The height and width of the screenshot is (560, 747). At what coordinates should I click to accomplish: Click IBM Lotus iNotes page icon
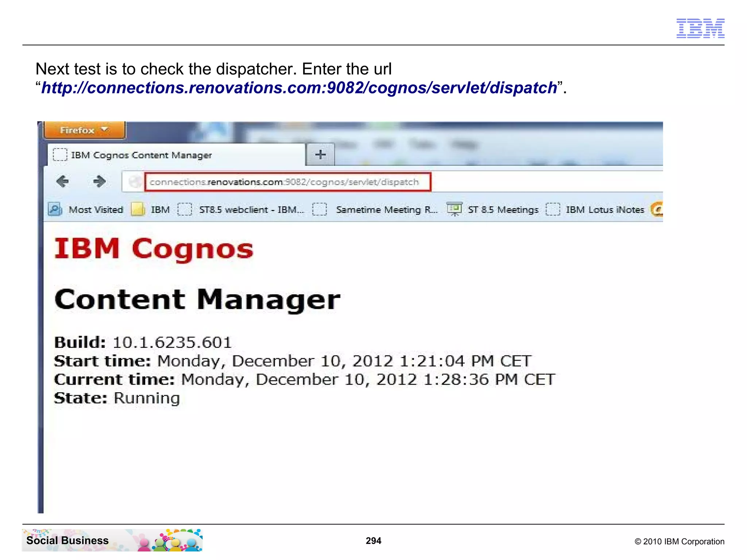pyautogui.click(x=553, y=210)
